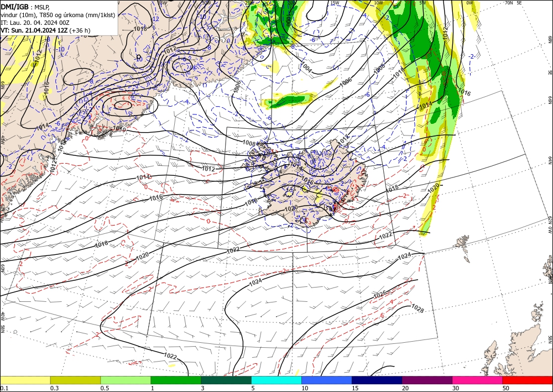Click the red 50 mm legend swatch
This screenshot has height=392, width=553.
point(528,380)
